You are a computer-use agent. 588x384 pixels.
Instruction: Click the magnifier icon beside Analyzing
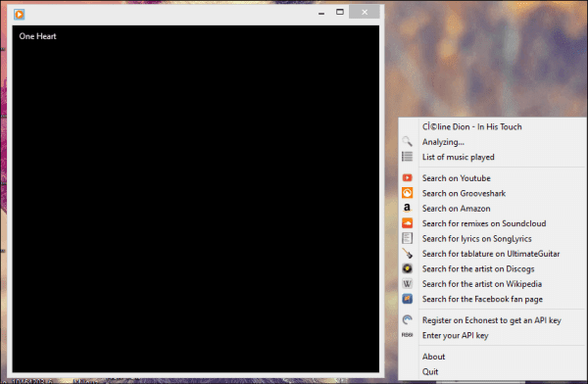(408, 141)
